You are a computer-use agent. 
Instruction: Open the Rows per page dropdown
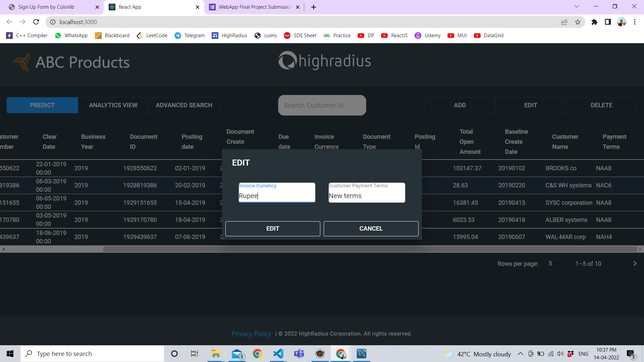(x=553, y=264)
